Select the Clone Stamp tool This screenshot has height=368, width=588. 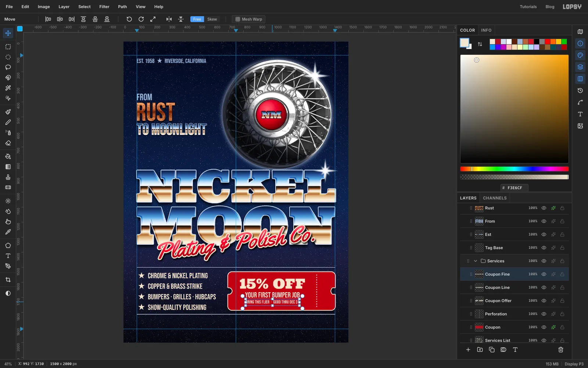tap(8, 177)
